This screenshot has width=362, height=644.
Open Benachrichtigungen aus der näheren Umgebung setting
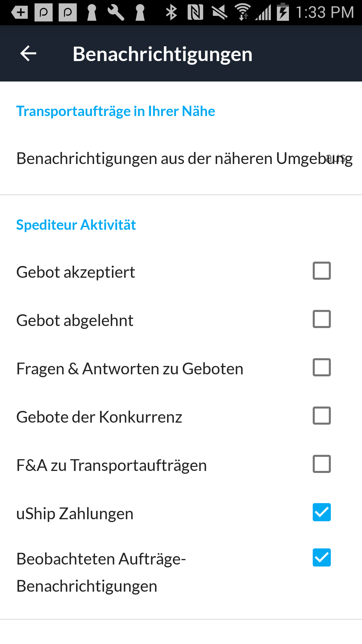181,159
